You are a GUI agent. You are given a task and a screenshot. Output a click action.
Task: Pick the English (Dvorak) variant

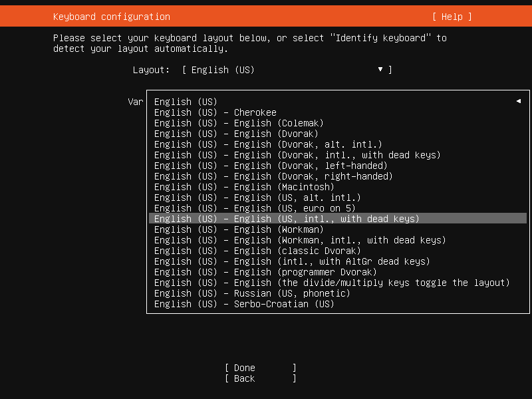coord(236,134)
